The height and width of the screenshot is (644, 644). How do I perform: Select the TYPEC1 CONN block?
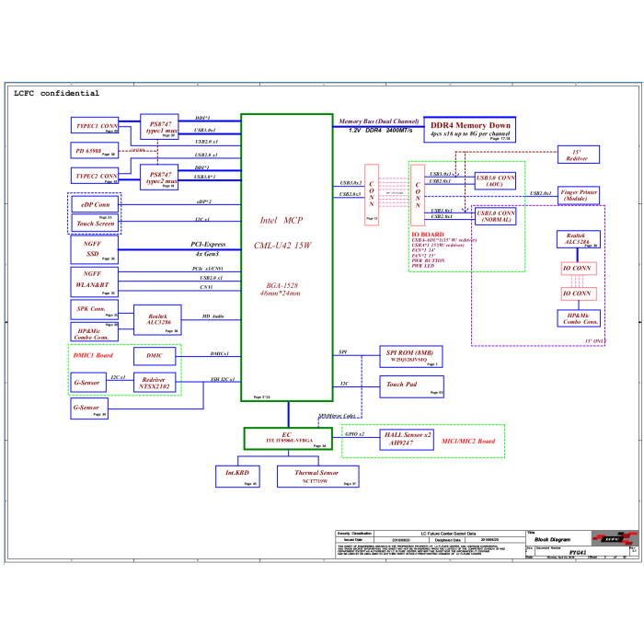point(95,125)
